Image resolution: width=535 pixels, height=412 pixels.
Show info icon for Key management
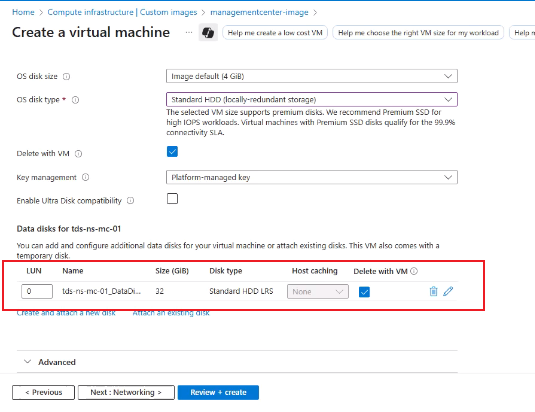tap(86, 177)
